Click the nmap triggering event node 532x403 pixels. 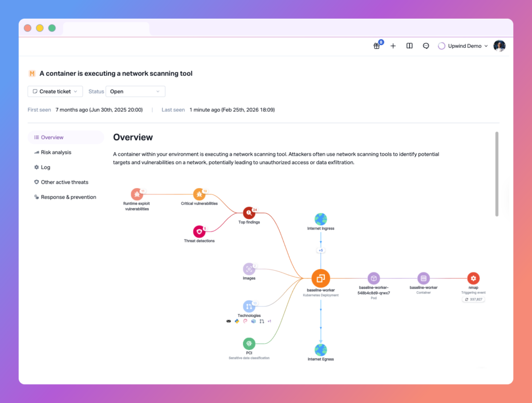[473, 278]
